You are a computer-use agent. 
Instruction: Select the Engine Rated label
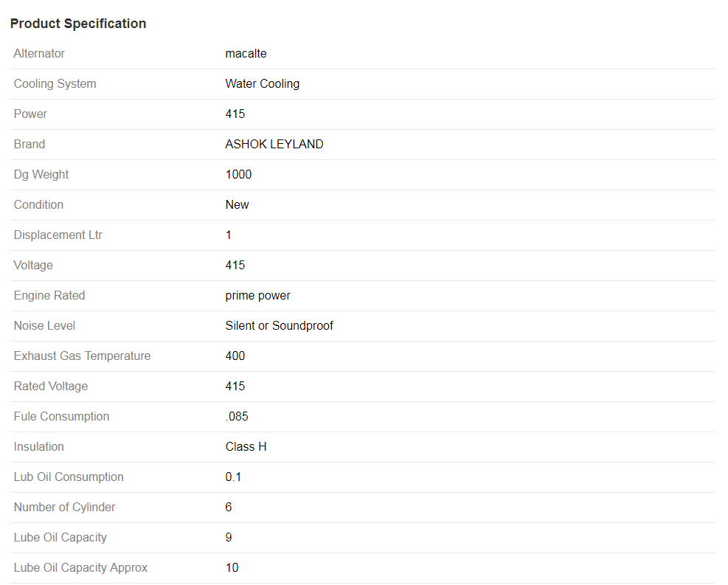[x=49, y=296]
